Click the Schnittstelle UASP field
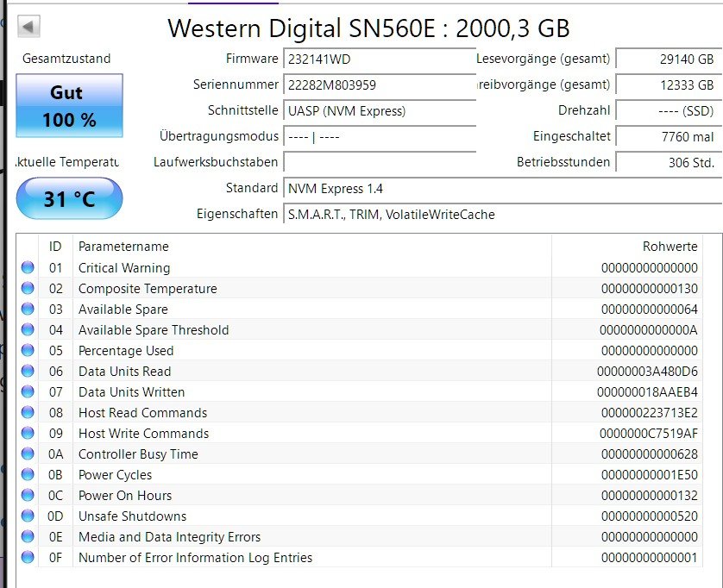 [378, 110]
